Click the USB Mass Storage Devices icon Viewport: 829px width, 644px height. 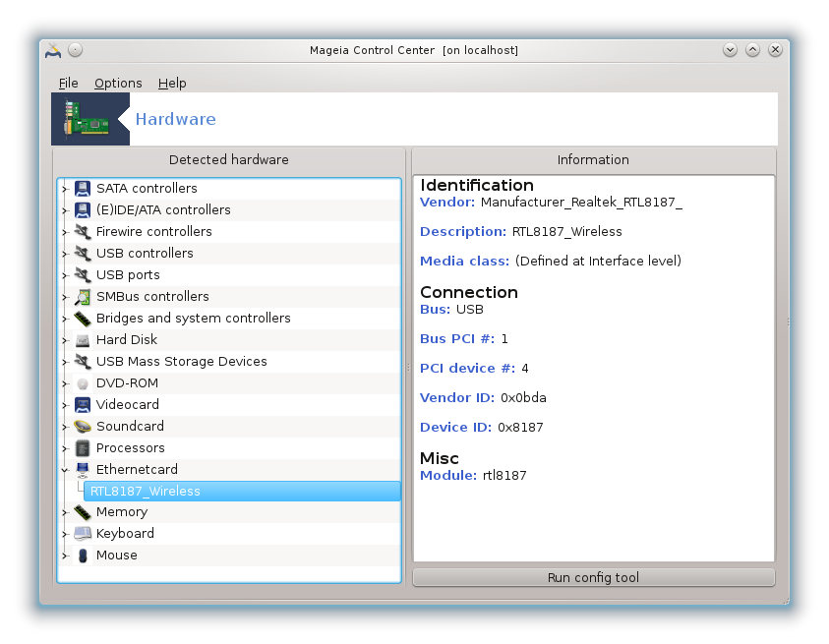point(83,362)
